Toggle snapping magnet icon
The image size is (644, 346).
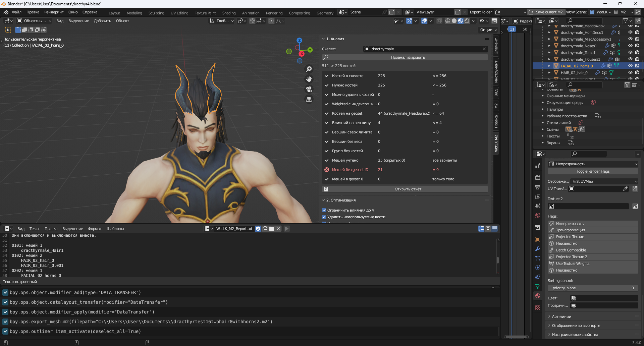(x=252, y=21)
